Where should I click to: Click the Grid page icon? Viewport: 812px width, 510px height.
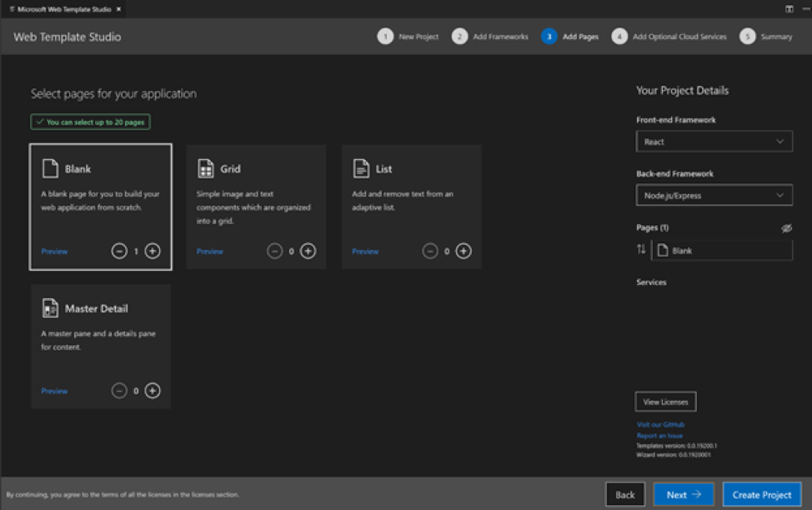tap(206, 169)
